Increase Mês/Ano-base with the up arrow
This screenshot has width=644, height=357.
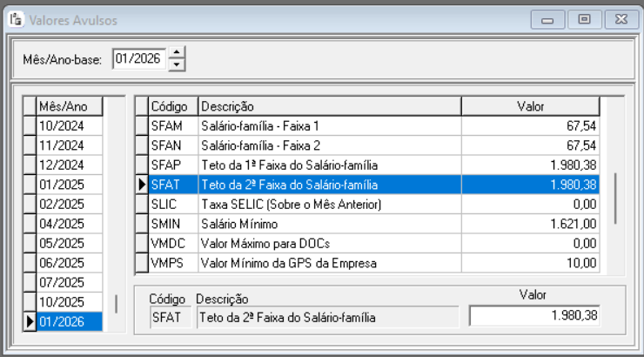178,54
